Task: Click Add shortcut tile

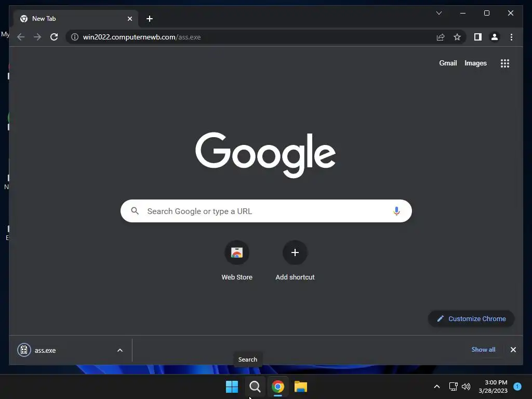Action: (295, 261)
